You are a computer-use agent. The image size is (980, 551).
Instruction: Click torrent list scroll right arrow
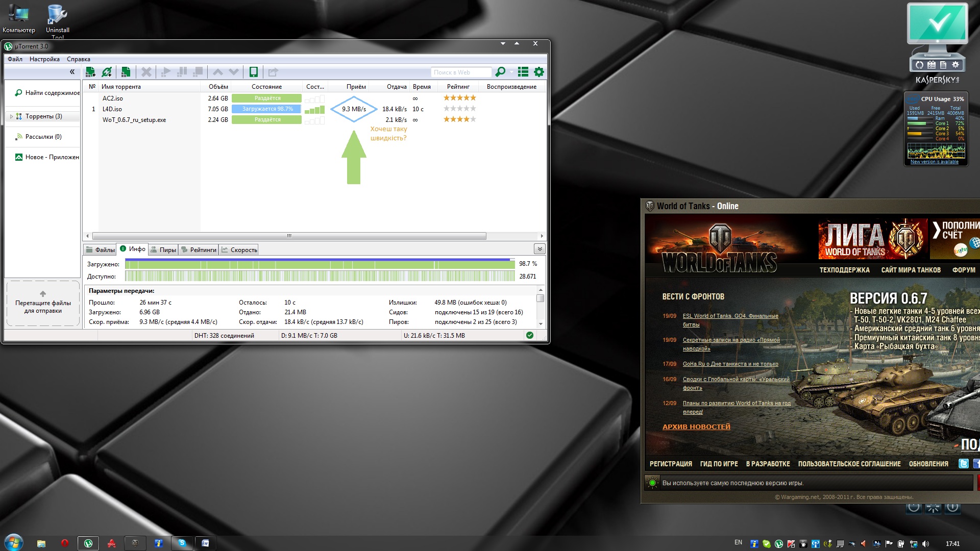tap(542, 236)
